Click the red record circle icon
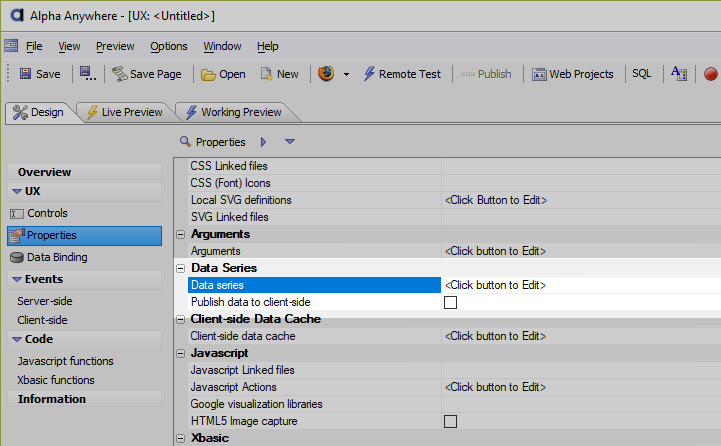 711,74
